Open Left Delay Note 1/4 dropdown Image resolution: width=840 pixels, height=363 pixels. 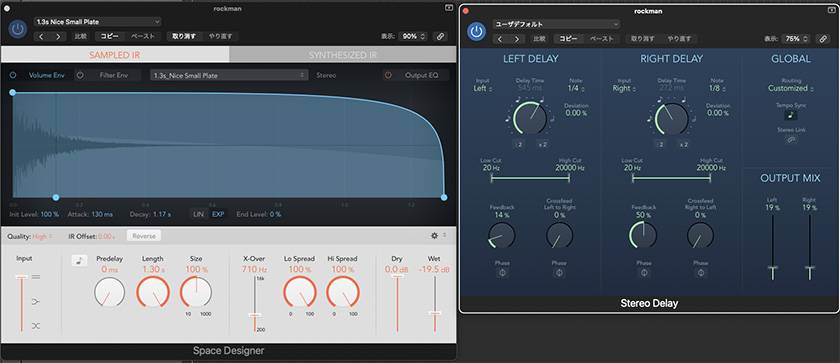pos(575,88)
